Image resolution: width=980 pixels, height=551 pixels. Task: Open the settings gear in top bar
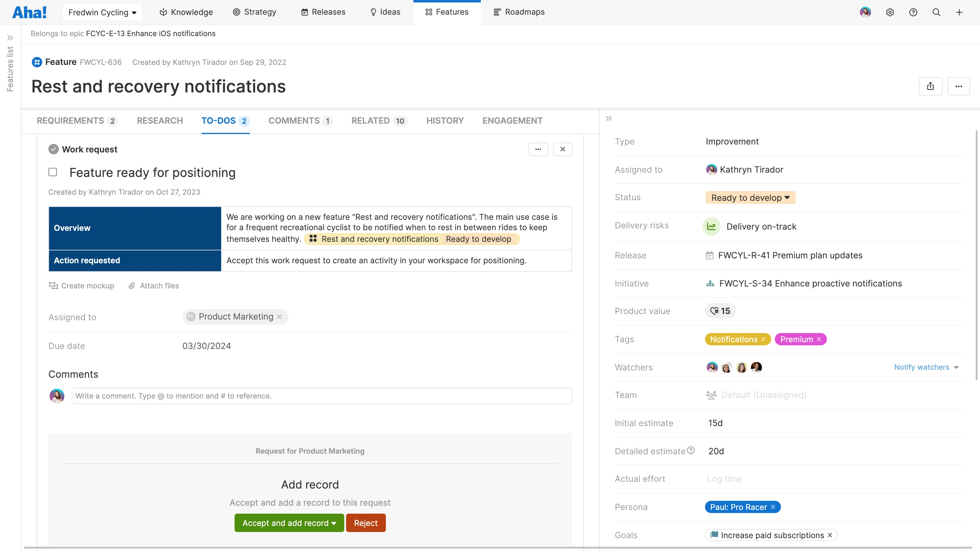click(x=890, y=12)
